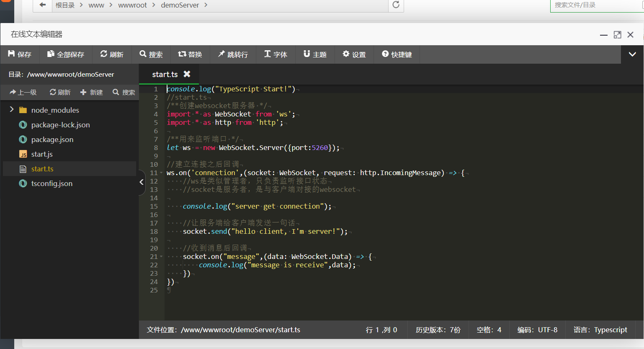Fold the code block at line 21
The height and width of the screenshot is (349, 644).
tap(161, 256)
